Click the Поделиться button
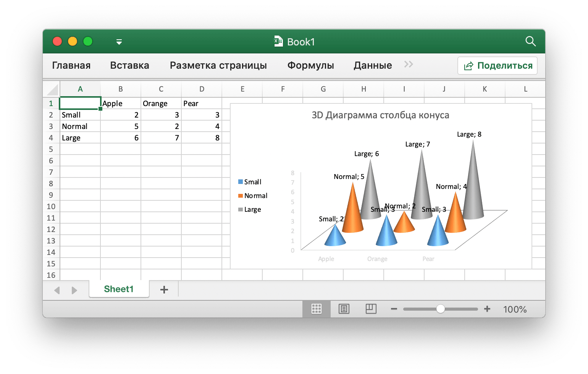 click(x=497, y=65)
